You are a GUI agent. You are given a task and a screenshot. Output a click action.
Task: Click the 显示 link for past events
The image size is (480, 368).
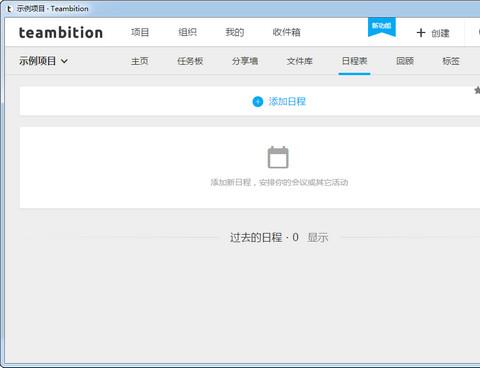pyautogui.click(x=318, y=237)
